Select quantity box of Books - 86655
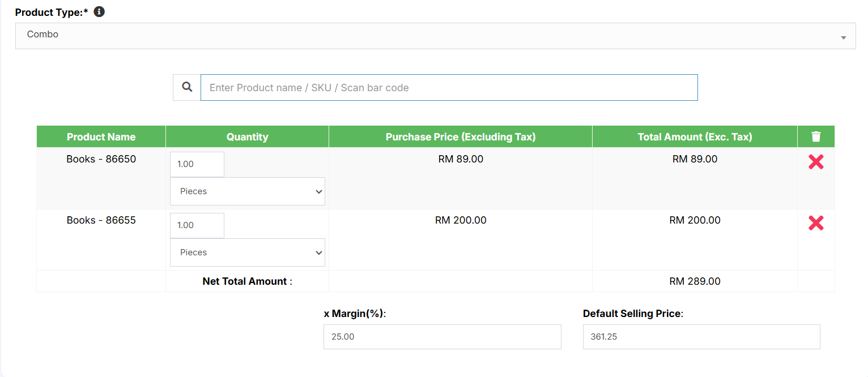 197,225
